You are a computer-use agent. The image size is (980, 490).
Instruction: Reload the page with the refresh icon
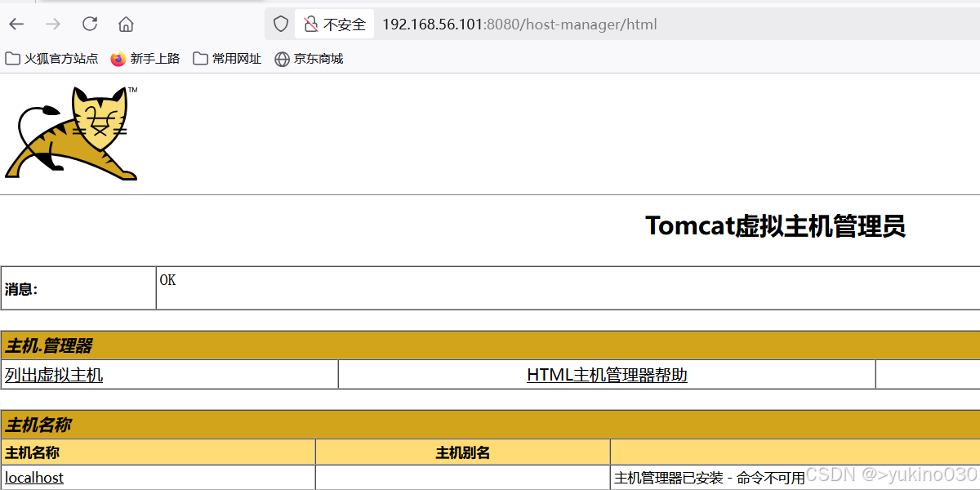click(x=90, y=24)
